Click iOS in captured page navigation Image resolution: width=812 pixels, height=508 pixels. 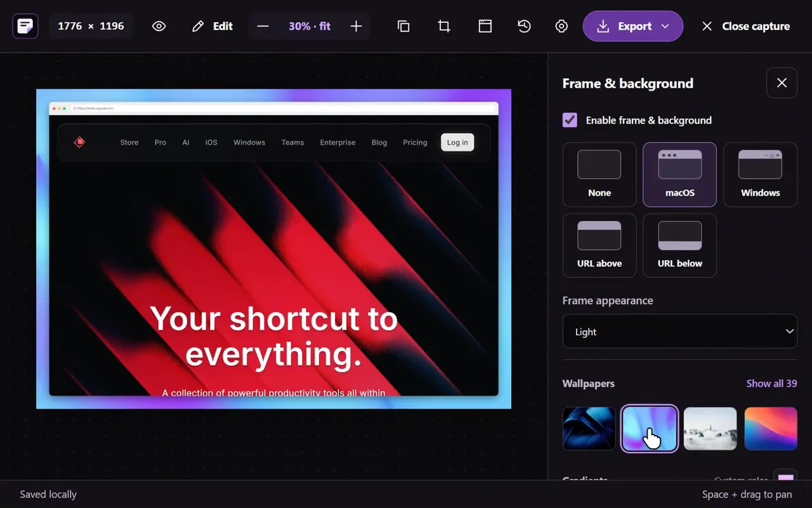point(211,142)
